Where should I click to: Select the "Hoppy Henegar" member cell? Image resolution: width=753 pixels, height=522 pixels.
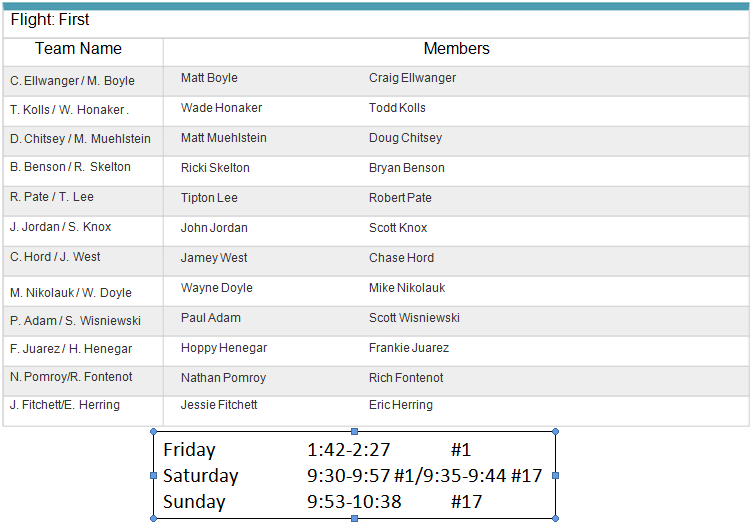[x=224, y=348]
